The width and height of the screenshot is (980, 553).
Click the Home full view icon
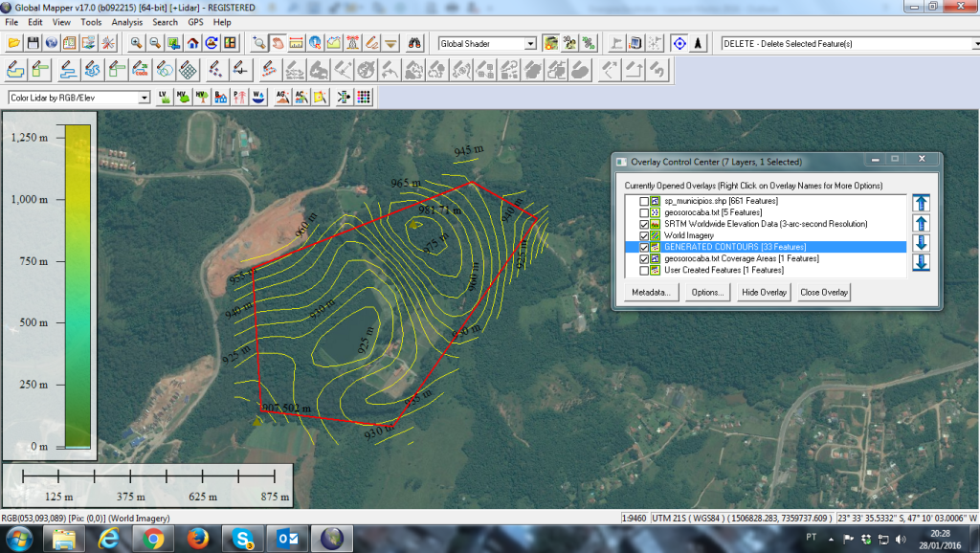pos(193,43)
